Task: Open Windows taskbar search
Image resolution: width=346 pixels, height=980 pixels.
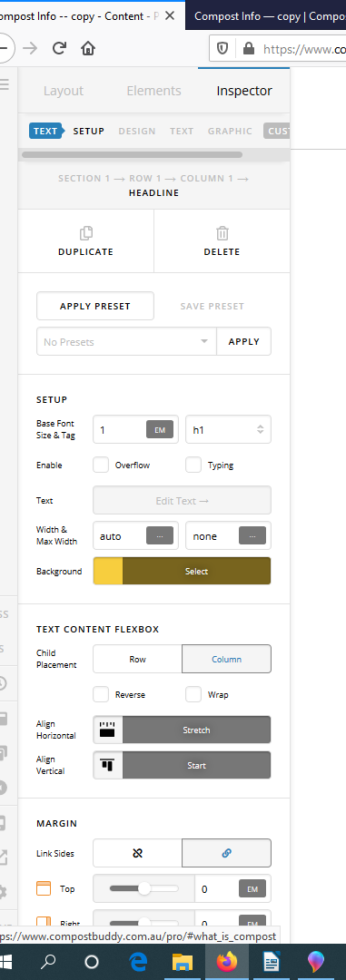Action: coord(48,962)
